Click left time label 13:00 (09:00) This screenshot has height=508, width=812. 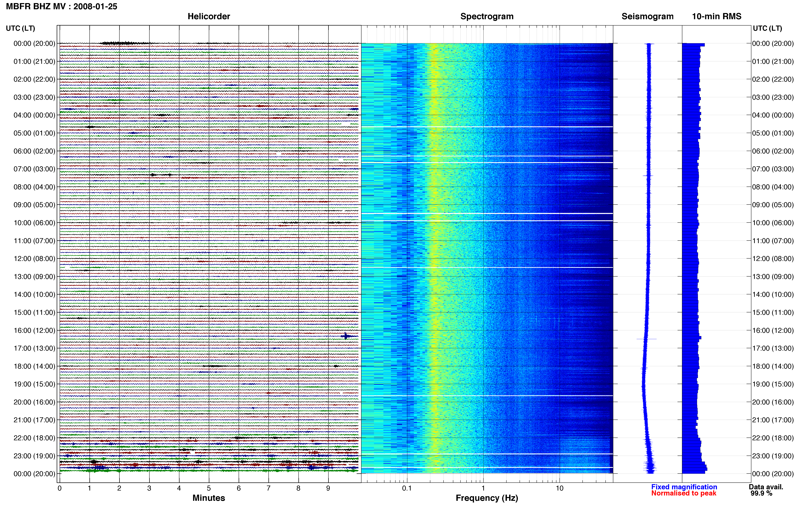(x=34, y=277)
